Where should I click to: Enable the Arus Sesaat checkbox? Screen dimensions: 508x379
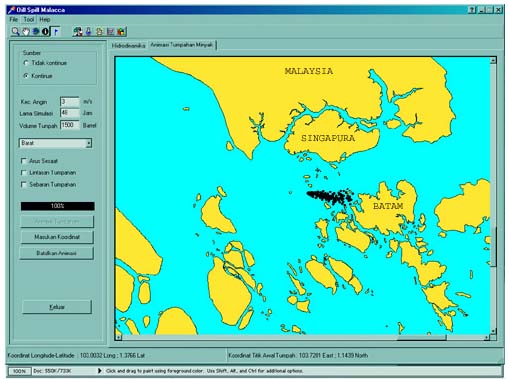coord(23,161)
